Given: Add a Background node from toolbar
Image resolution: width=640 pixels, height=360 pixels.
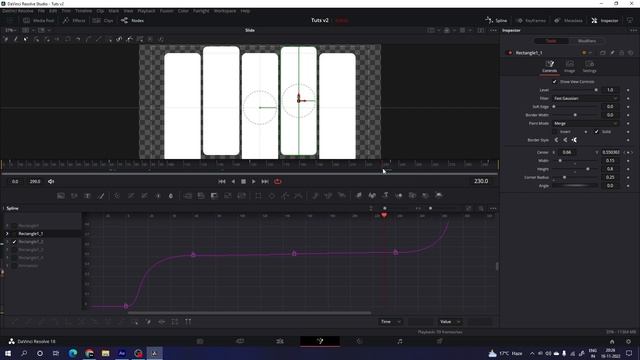Looking at the screenshot, I should coord(61,196).
